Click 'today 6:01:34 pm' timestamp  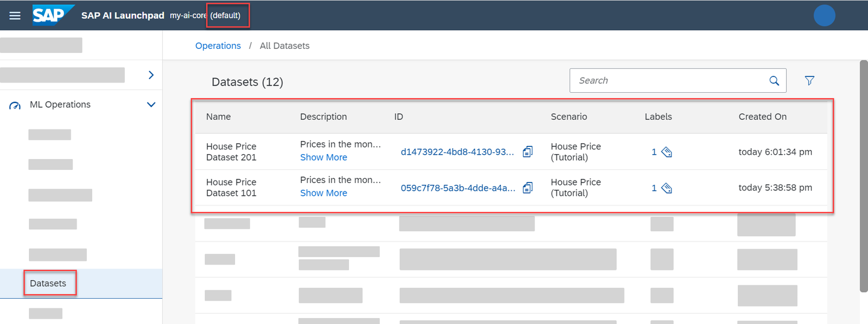click(775, 152)
